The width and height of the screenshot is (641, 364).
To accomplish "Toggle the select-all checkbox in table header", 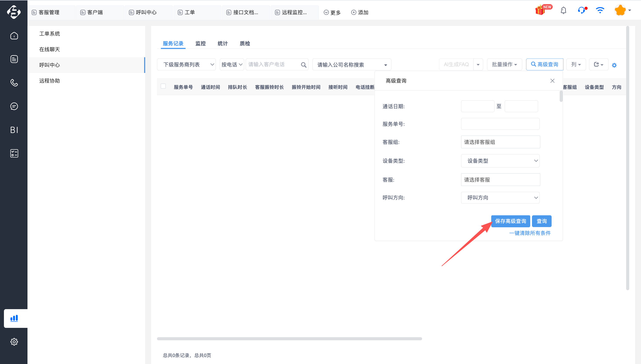I will [163, 86].
